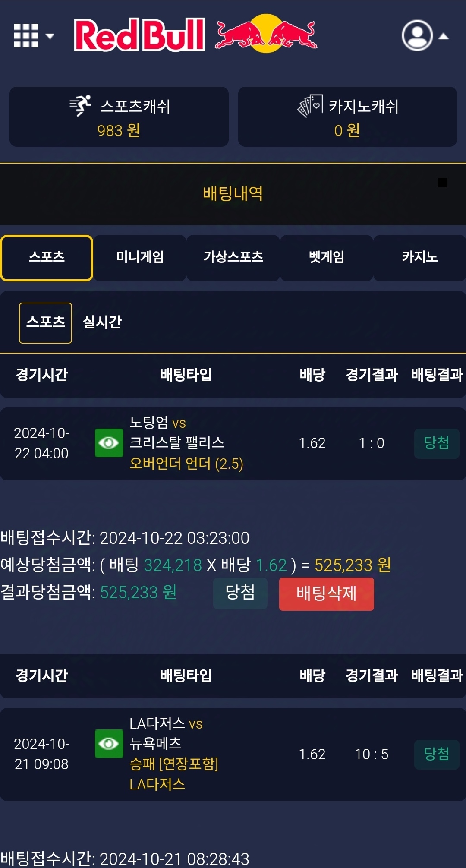Click the 당첨 badge on Nottingham row

(436, 443)
